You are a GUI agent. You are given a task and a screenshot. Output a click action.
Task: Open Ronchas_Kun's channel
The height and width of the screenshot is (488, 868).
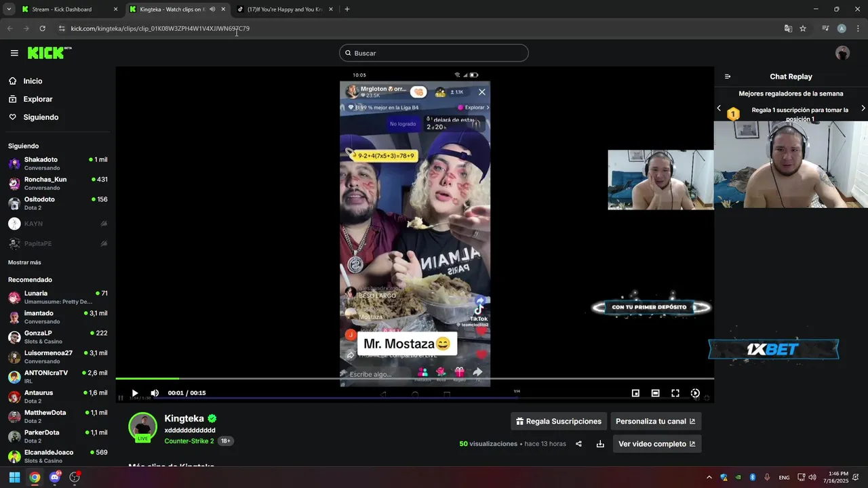coord(58,183)
